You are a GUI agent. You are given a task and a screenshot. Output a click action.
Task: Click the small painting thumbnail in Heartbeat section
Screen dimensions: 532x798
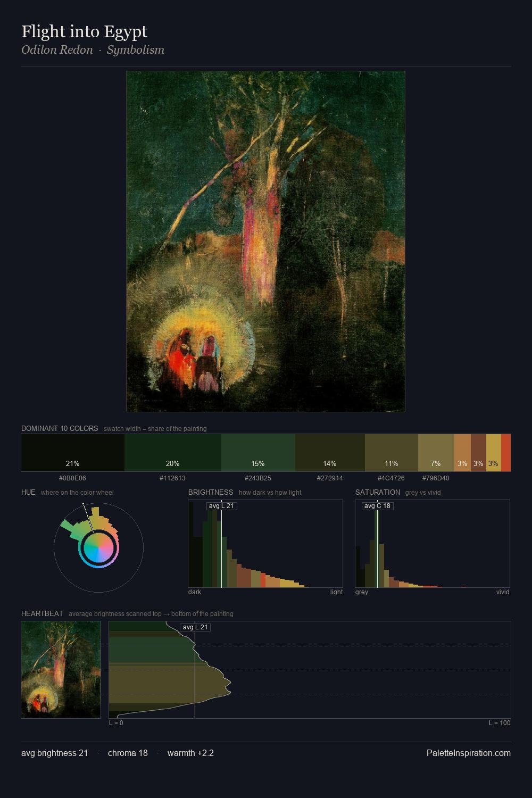click(61, 670)
